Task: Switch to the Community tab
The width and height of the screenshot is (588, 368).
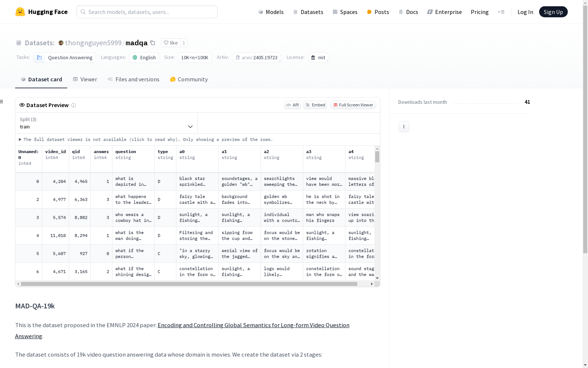Action: pyautogui.click(x=189, y=79)
